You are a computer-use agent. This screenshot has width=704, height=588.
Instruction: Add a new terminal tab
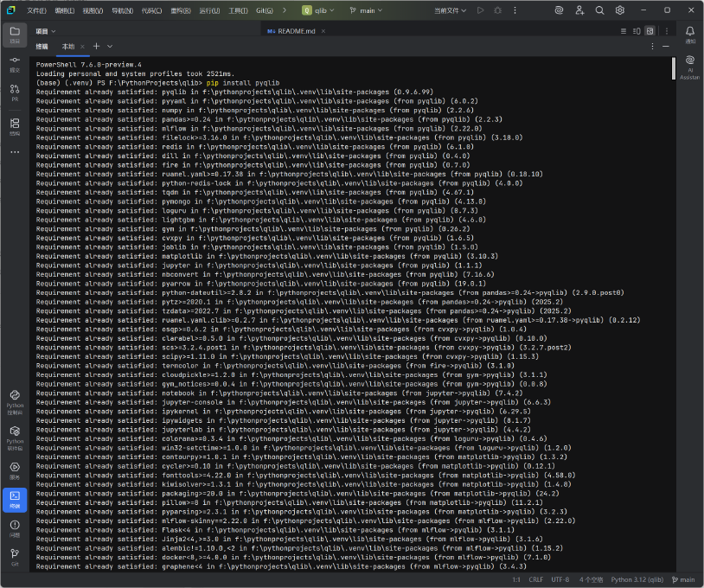(x=96, y=46)
